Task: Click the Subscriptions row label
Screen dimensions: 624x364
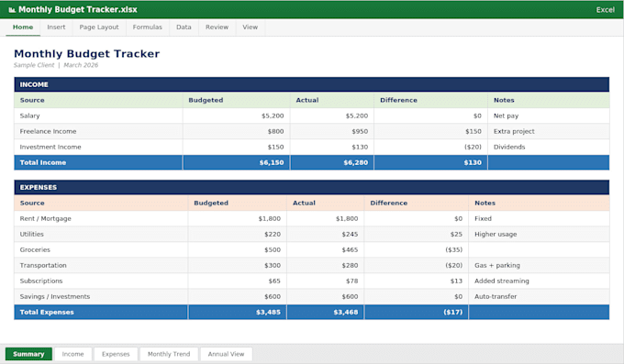Action: tap(41, 281)
